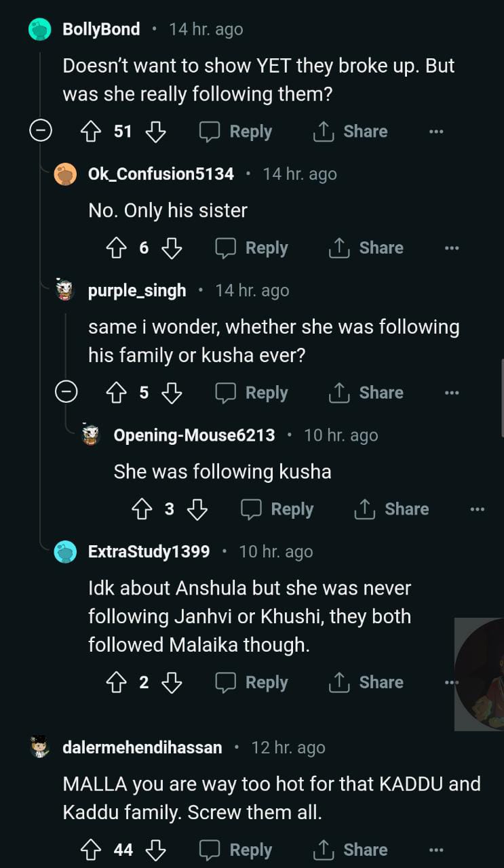Upvote dalermehendihassan's comment
Screen dimensions: 504x868
pos(90,850)
